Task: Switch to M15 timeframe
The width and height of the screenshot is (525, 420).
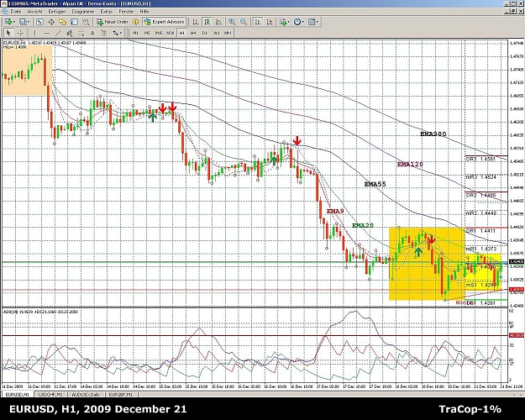Action: pyautogui.click(x=159, y=33)
